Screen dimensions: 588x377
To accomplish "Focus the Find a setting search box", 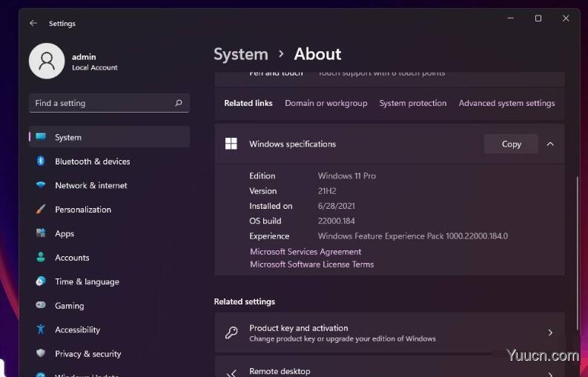I will click(109, 103).
